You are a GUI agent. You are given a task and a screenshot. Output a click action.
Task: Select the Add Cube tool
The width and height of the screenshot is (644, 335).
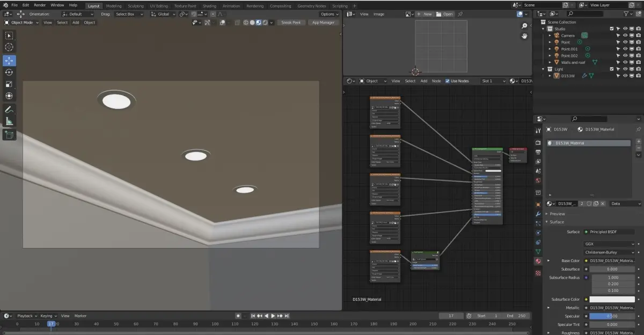coord(9,135)
